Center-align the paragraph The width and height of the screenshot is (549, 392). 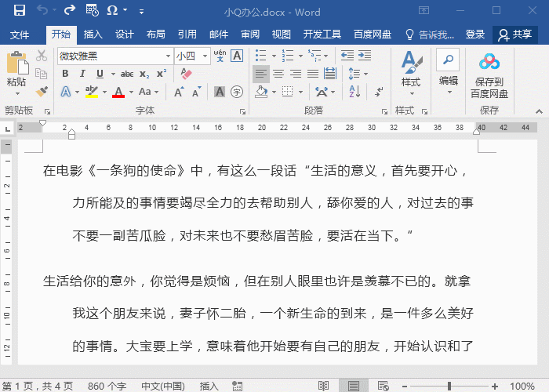tap(278, 74)
